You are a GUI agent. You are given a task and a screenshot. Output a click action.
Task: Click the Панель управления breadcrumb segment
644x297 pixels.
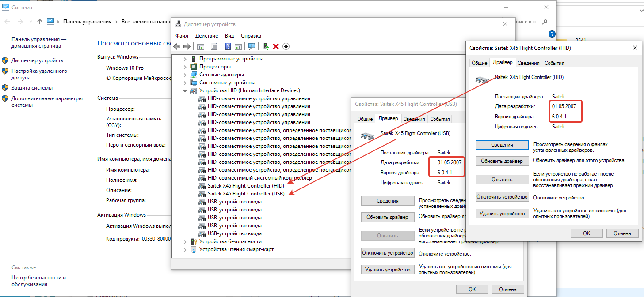click(87, 21)
